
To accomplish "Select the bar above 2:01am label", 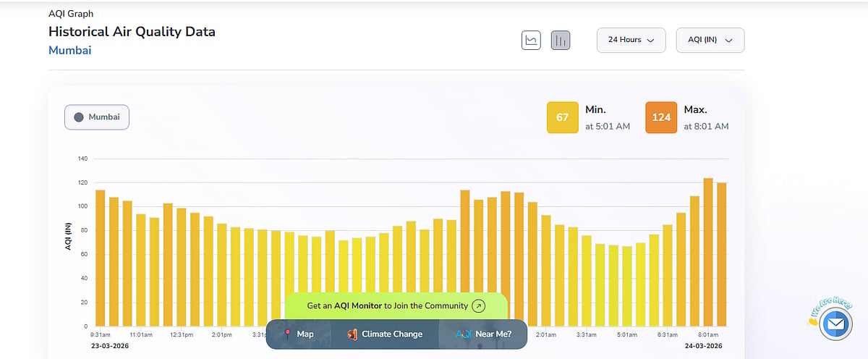I will pyautogui.click(x=546, y=271).
